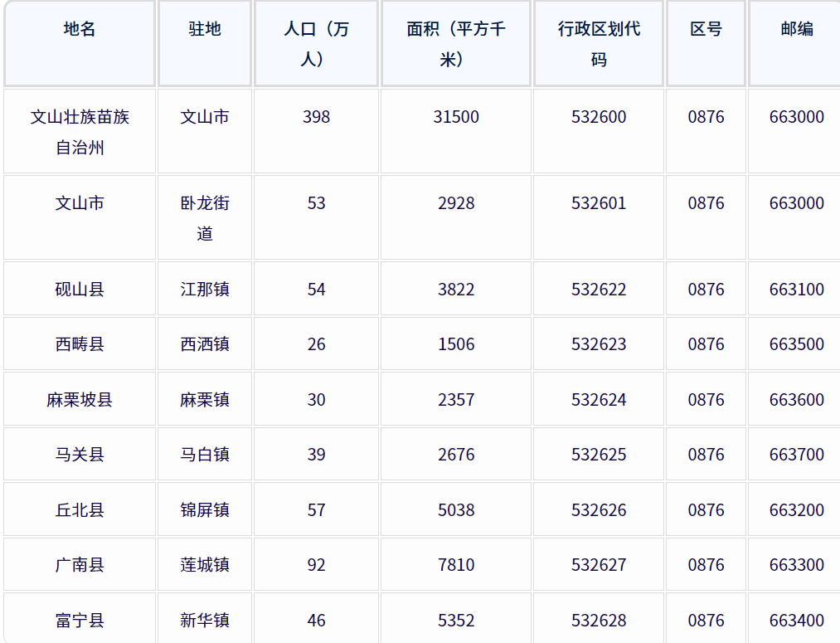This screenshot has width=840, height=643.
Task: Select 文山市 in the 驻地 column
Action: pyautogui.click(x=205, y=117)
